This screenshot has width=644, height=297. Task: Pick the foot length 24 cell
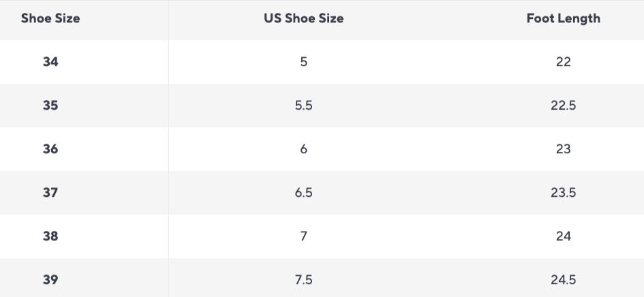(x=563, y=236)
